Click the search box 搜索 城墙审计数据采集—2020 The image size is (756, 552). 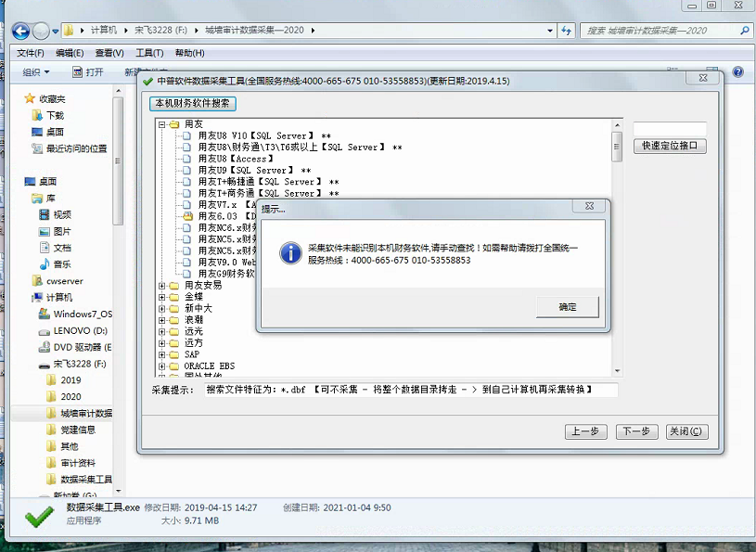coord(665,31)
